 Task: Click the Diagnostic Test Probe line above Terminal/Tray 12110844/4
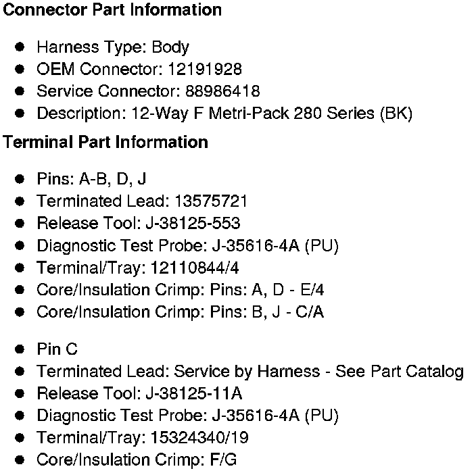click(x=187, y=245)
